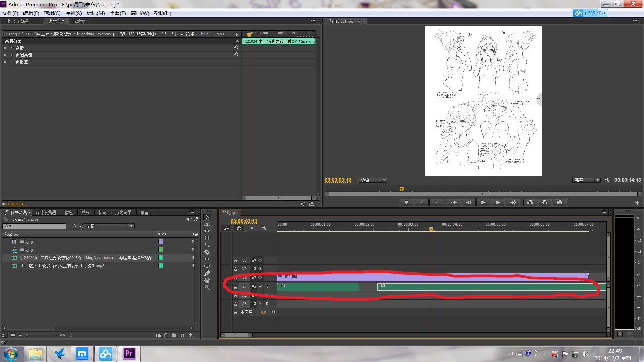Viewport: 644px width, 362px height.
Task: Open program monitor wrench settings
Action: pos(607,180)
